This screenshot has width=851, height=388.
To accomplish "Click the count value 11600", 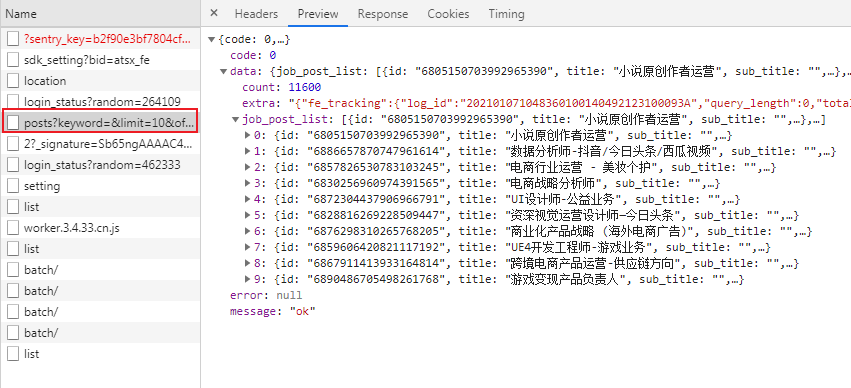I will pyautogui.click(x=304, y=87).
